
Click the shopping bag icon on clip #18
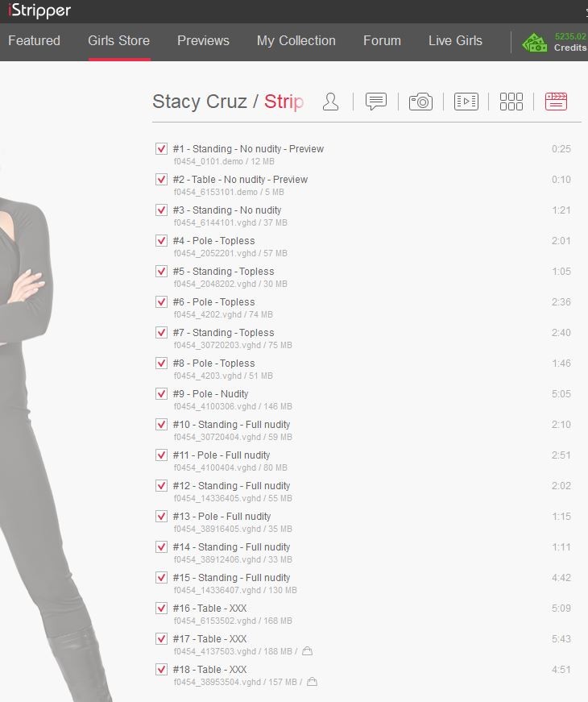point(312,682)
